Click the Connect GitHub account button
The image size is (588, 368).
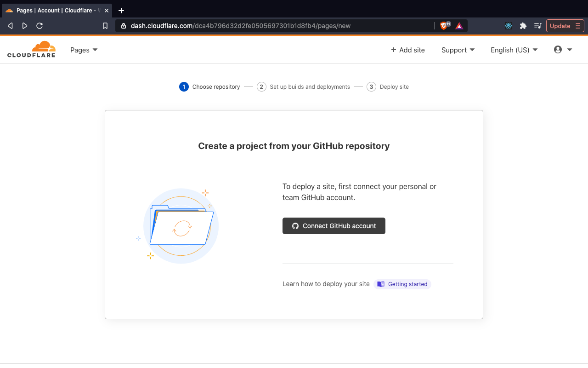click(x=334, y=226)
